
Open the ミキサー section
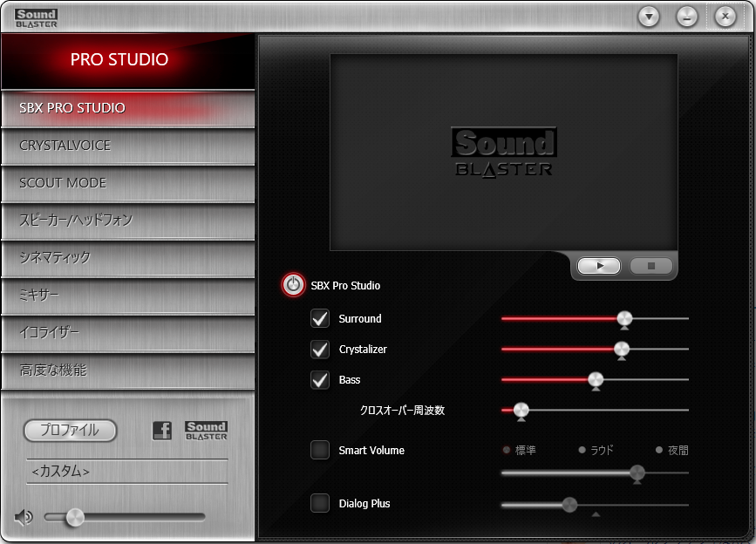point(128,296)
